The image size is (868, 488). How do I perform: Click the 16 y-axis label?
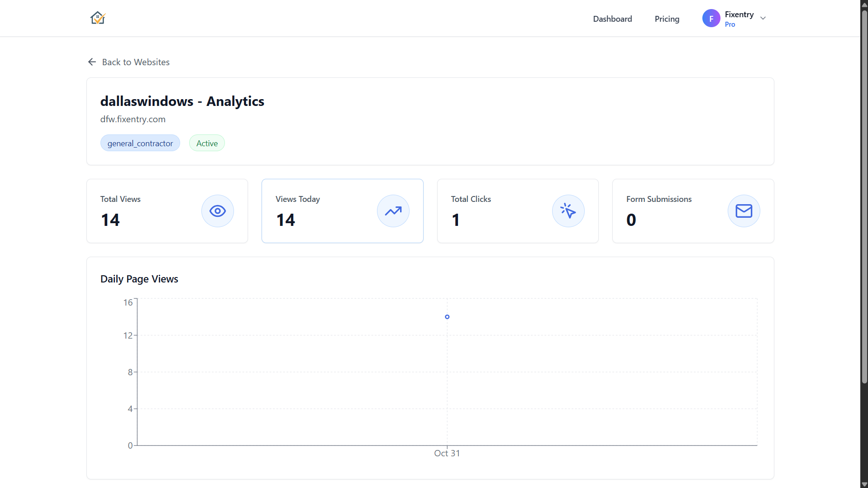tap(128, 302)
